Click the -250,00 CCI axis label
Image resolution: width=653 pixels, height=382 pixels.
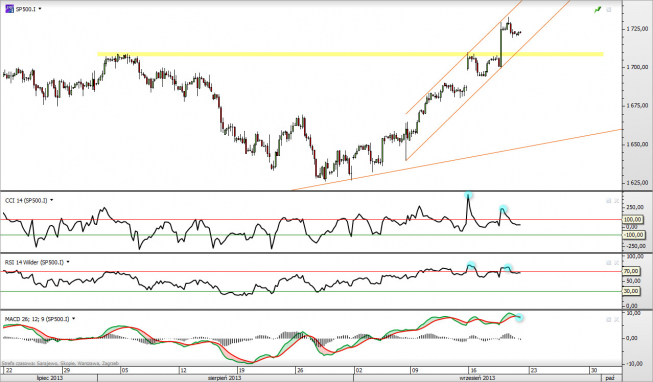point(635,246)
